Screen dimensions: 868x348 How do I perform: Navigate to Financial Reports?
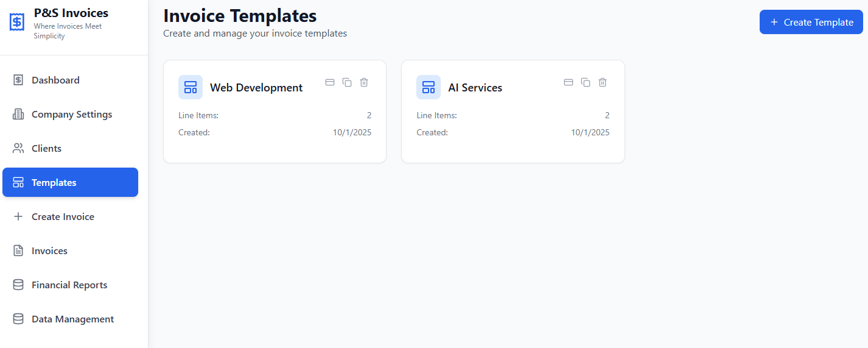click(71, 285)
